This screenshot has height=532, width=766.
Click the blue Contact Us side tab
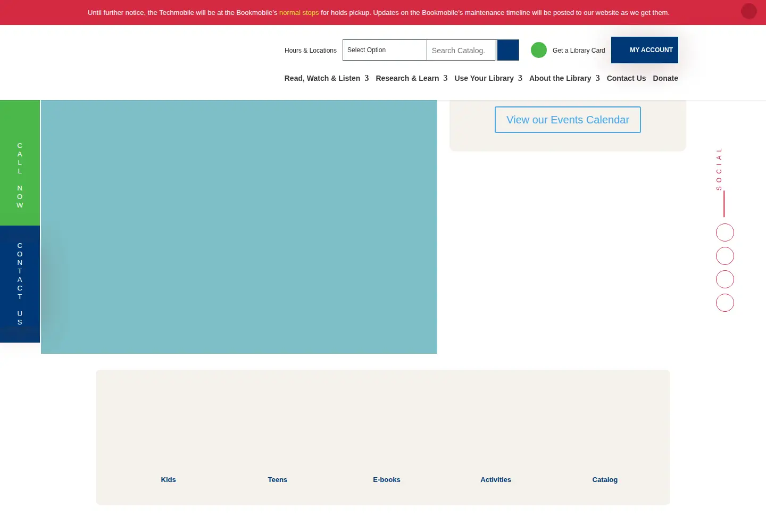point(20,284)
